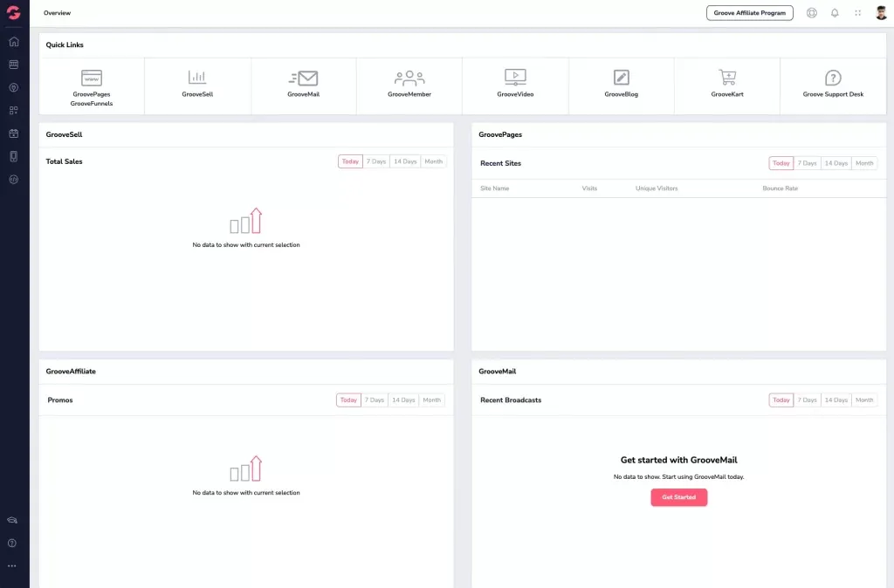Select Month in the Total Sales filter

433,161
